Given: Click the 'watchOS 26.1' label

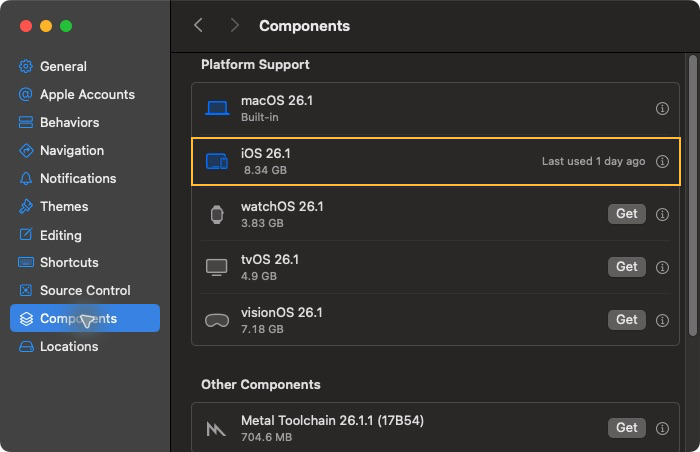Looking at the screenshot, I should pos(282,206).
